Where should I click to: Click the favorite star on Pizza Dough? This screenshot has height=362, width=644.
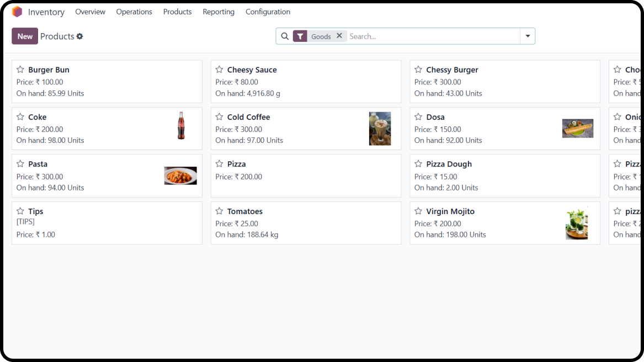418,163
